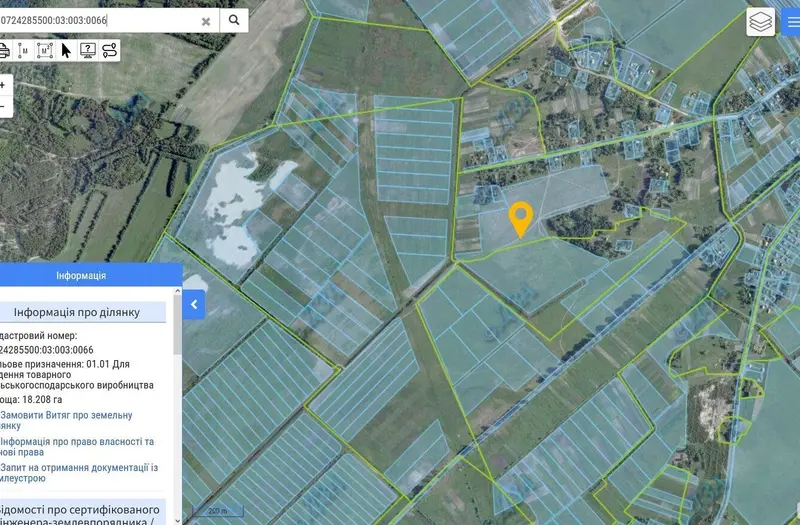Clear the cadastral number search field
800x525 pixels.
[x=206, y=21]
